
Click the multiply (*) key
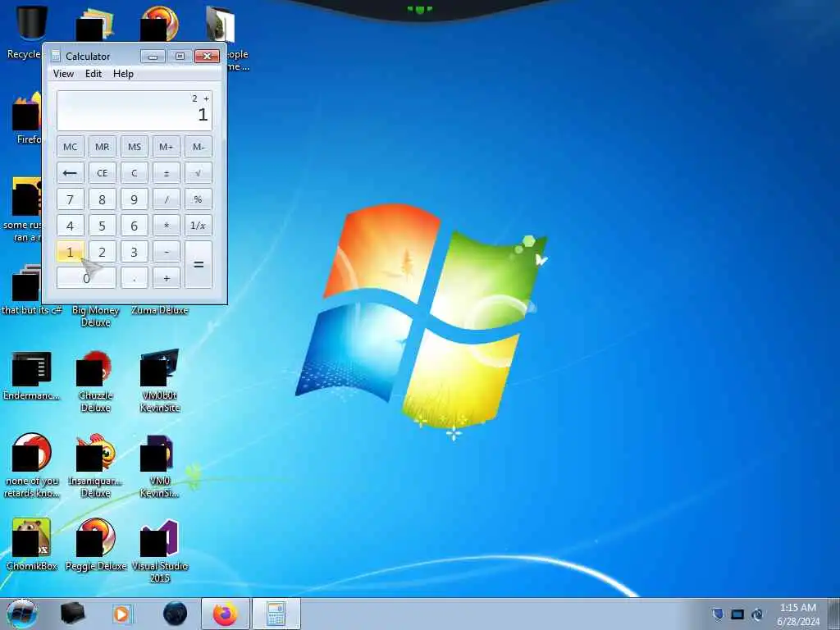166,226
